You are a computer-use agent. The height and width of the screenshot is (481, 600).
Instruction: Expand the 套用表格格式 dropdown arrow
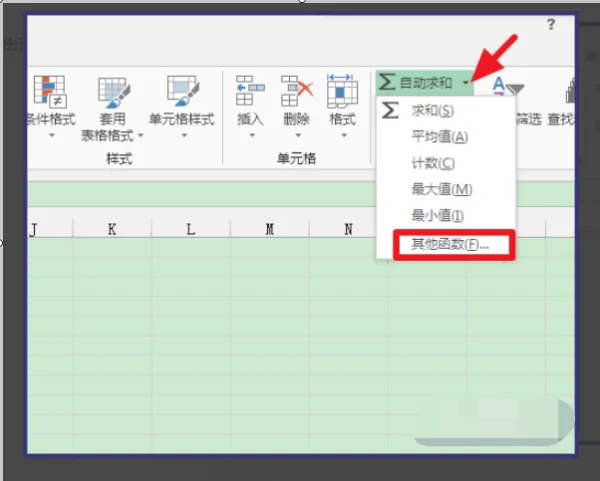[140, 135]
